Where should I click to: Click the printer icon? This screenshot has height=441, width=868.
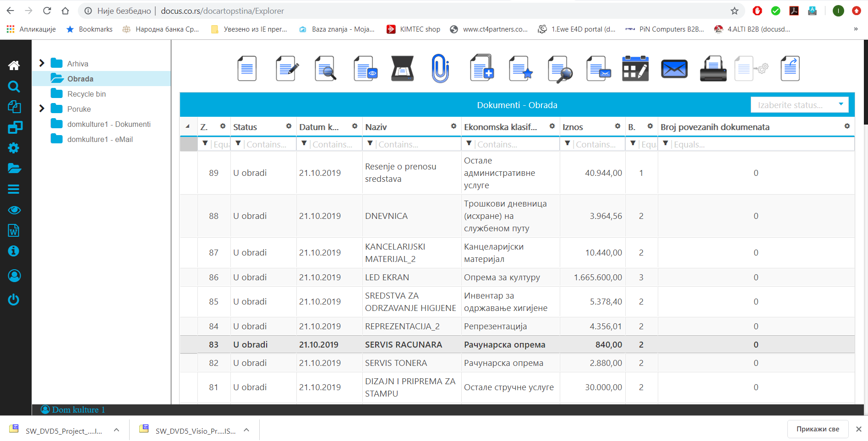713,69
